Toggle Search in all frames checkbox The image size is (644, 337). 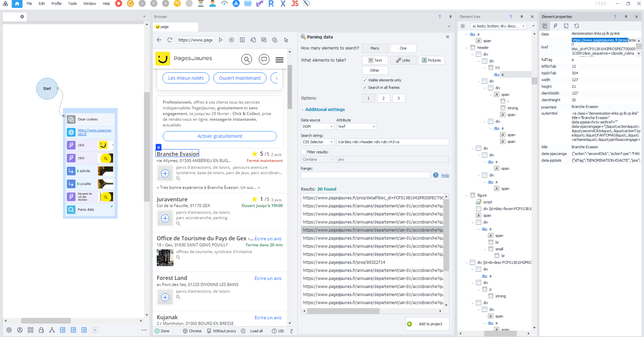coord(365,87)
